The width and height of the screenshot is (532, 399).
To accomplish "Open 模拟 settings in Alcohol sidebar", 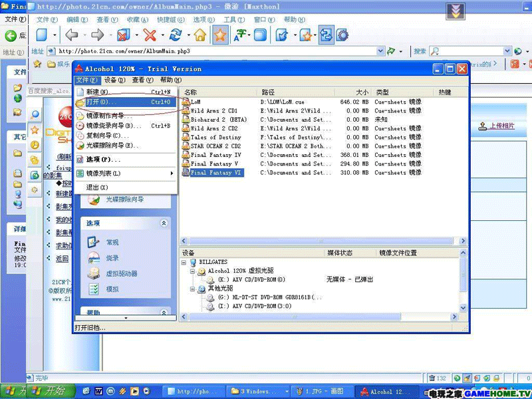I will pyautogui.click(x=112, y=289).
